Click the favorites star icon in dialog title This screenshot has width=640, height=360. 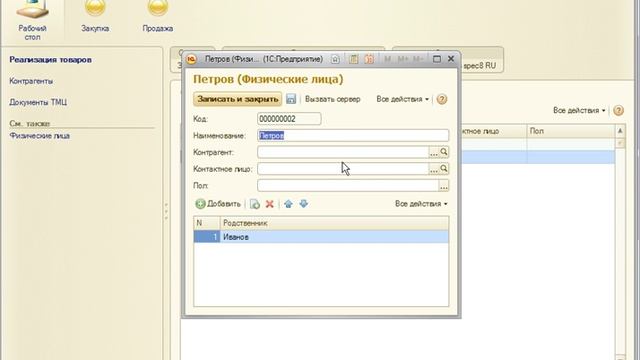(335, 59)
